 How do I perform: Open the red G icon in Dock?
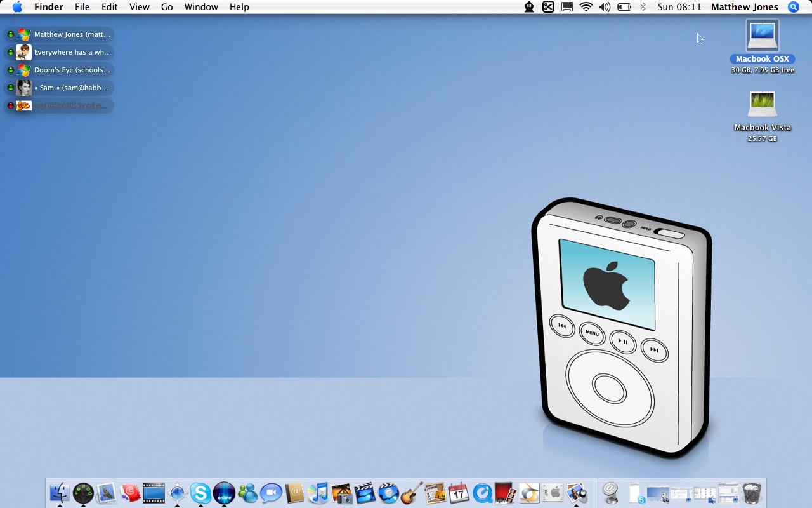tap(130, 493)
